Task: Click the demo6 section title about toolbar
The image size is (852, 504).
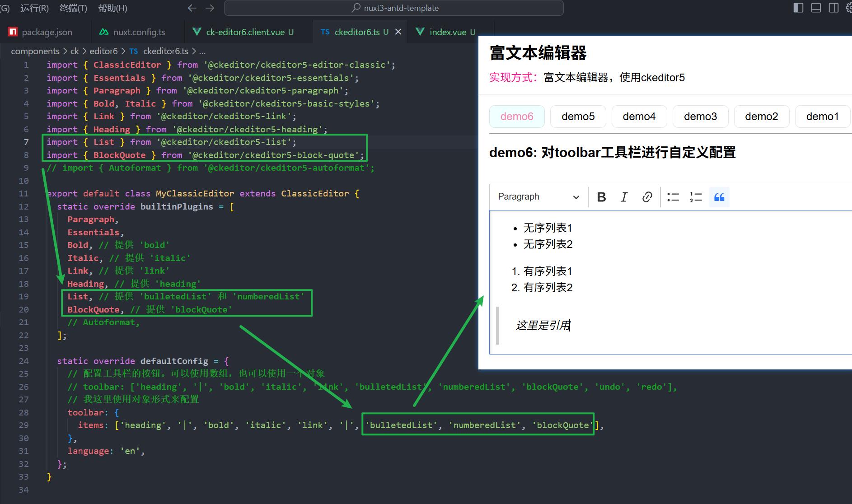Action: point(612,152)
